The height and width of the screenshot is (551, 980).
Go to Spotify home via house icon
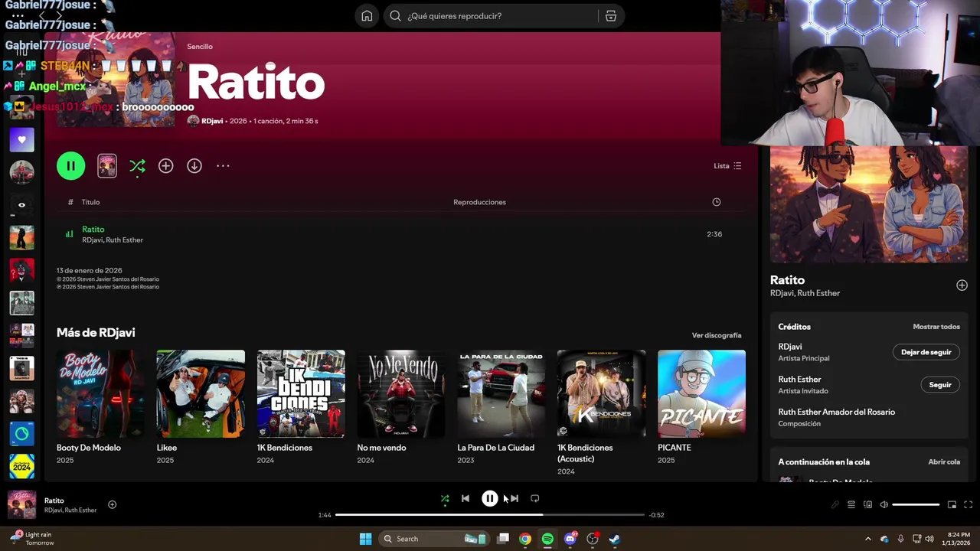[367, 16]
